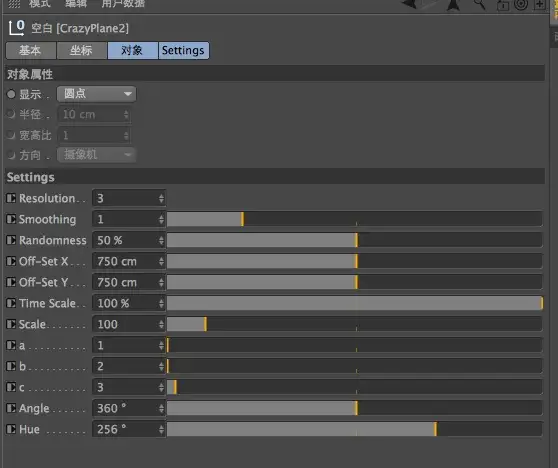Click the Smoothing value stepper arrows

click(161, 219)
